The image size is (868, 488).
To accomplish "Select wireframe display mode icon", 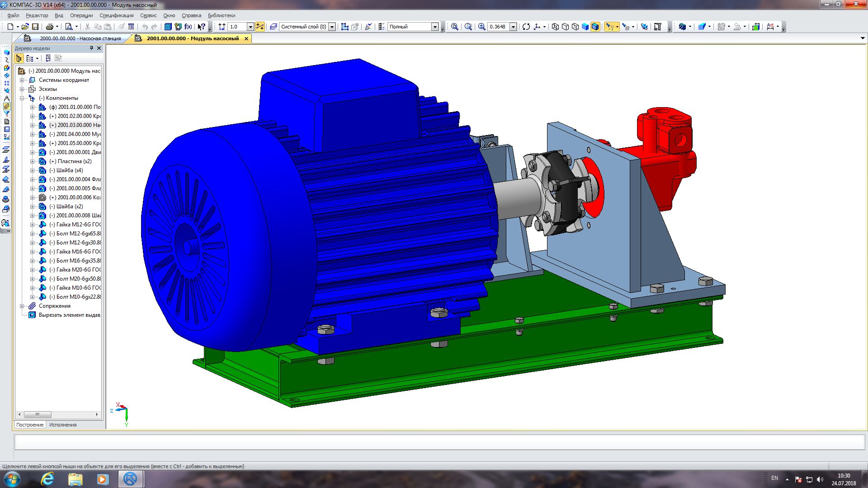I will [x=555, y=27].
